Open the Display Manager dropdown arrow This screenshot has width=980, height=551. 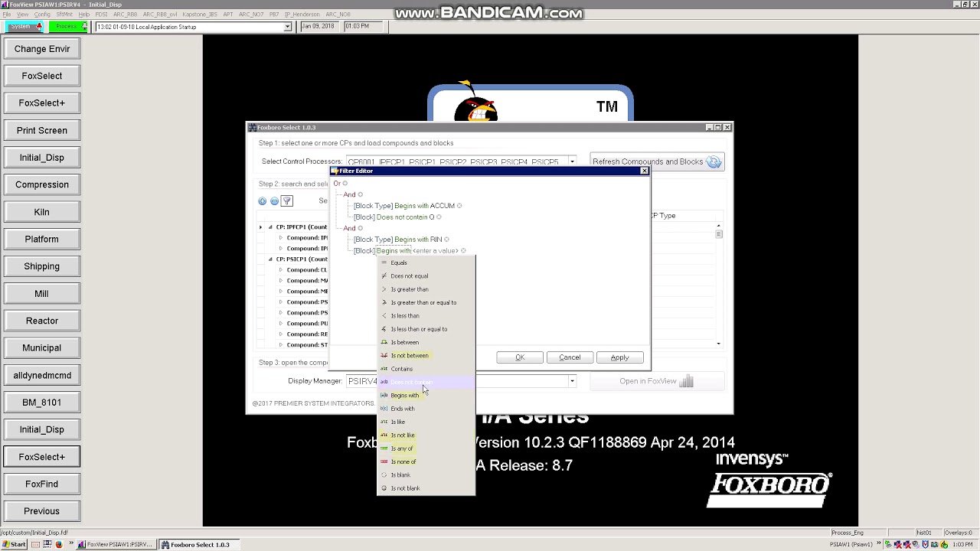click(572, 381)
